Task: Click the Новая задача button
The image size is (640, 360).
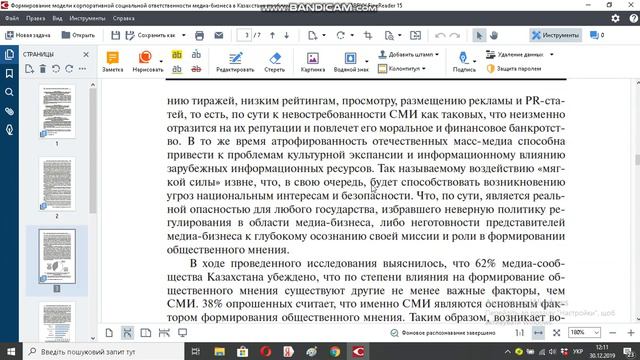Action: (x=27, y=36)
